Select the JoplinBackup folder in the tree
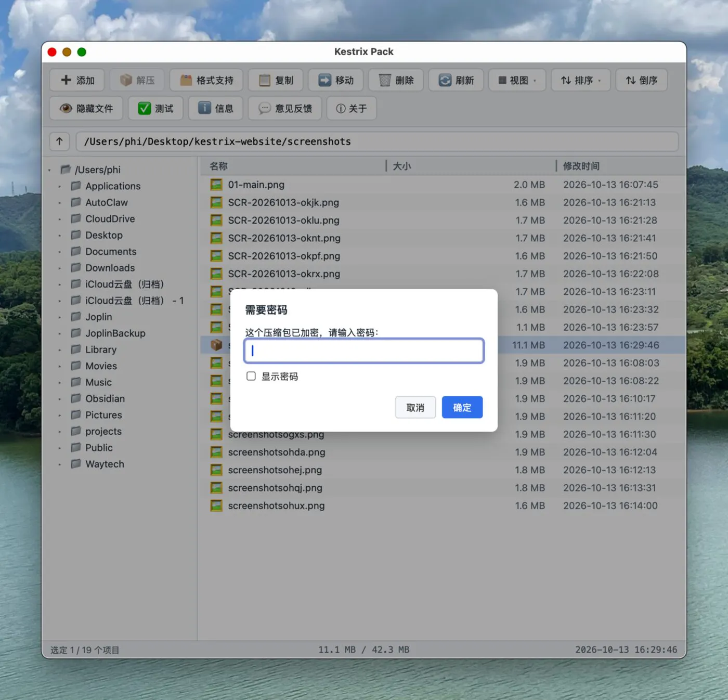The image size is (728, 700). tap(115, 333)
